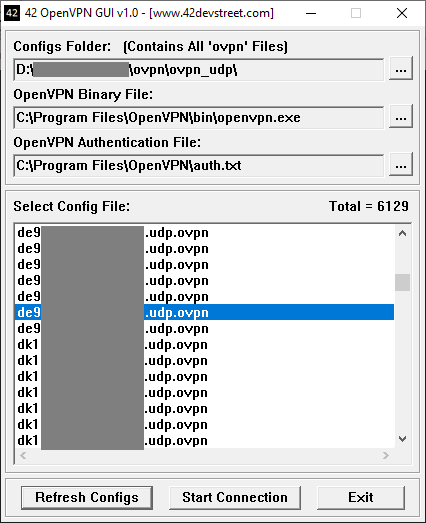Screen dimensions: 426x523
Task: Browse for the OpenVPN Authentication File
Action: click(x=401, y=165)
